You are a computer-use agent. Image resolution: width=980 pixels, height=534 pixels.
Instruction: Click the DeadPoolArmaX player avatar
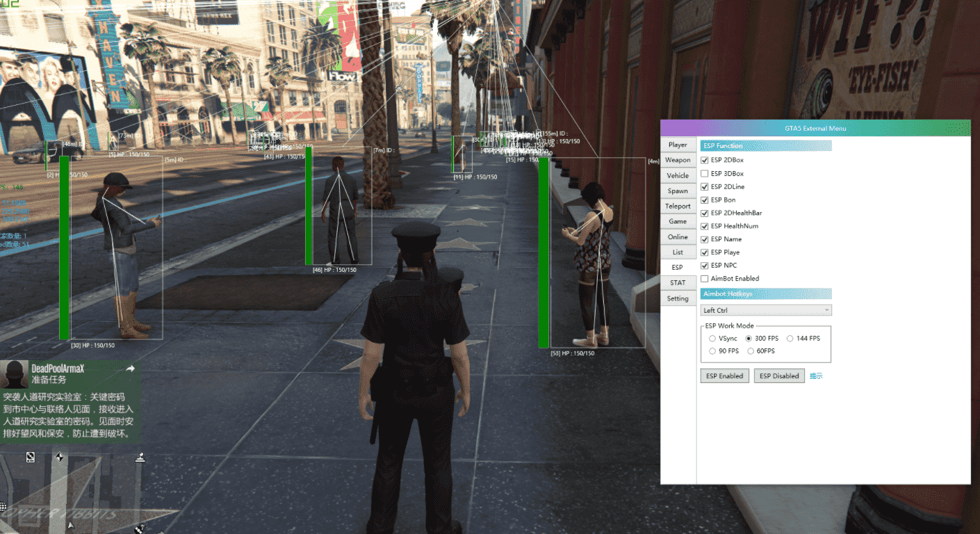point(15,375)
